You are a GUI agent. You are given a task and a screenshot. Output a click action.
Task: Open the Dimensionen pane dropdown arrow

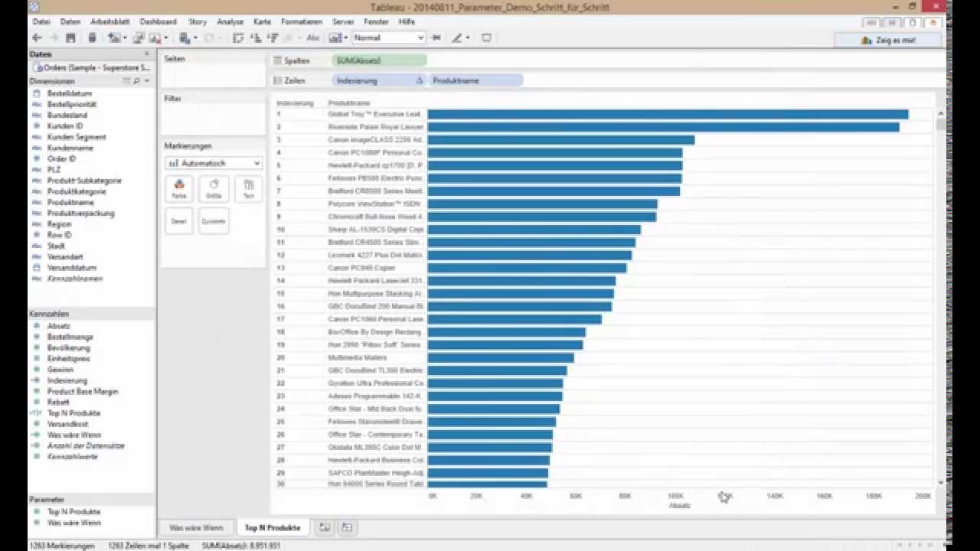[146, 80]
